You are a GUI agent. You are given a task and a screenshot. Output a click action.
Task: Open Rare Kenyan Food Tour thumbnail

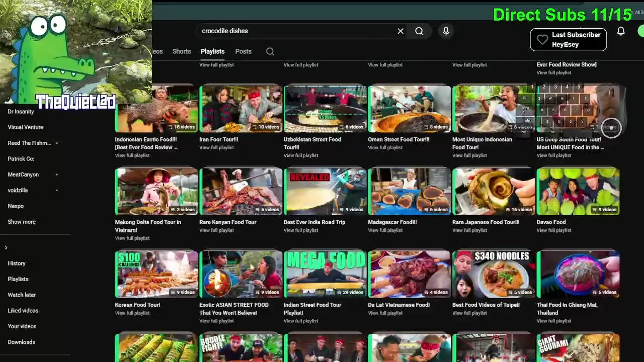pyautogui.click(x=241, y=192)
